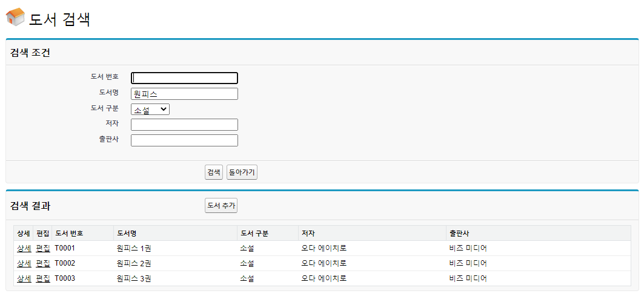Click the 돌아가기 button
This screenshot has width=644, height=305.
point(242,172)
